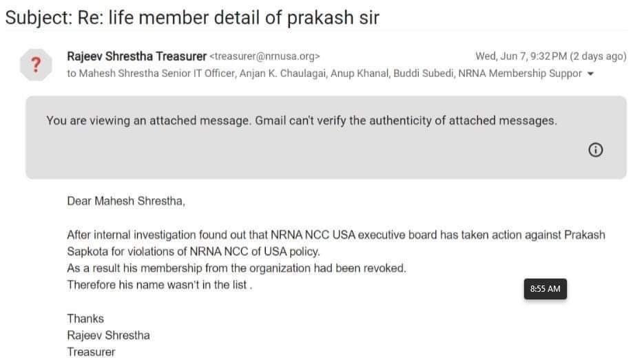Click the email subject line
Viewport: 633px width, 364px height.
[x=192, y=18]
